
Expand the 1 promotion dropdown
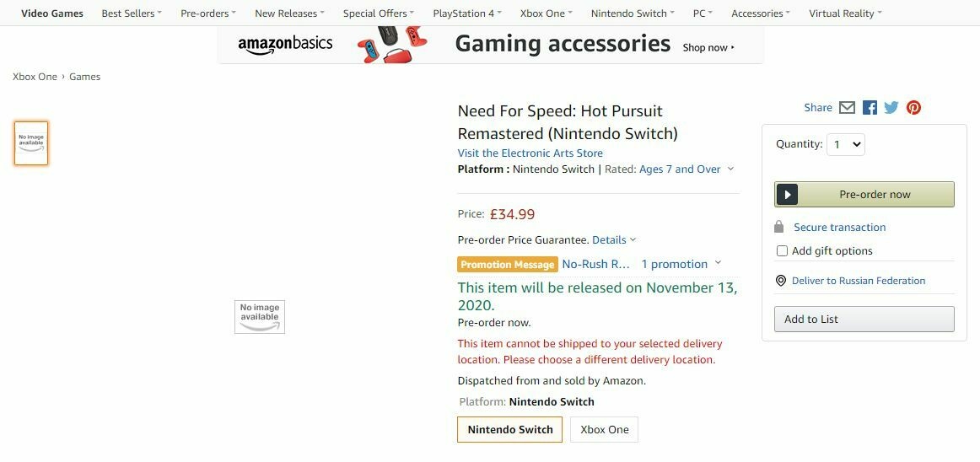tap(681, 264)
